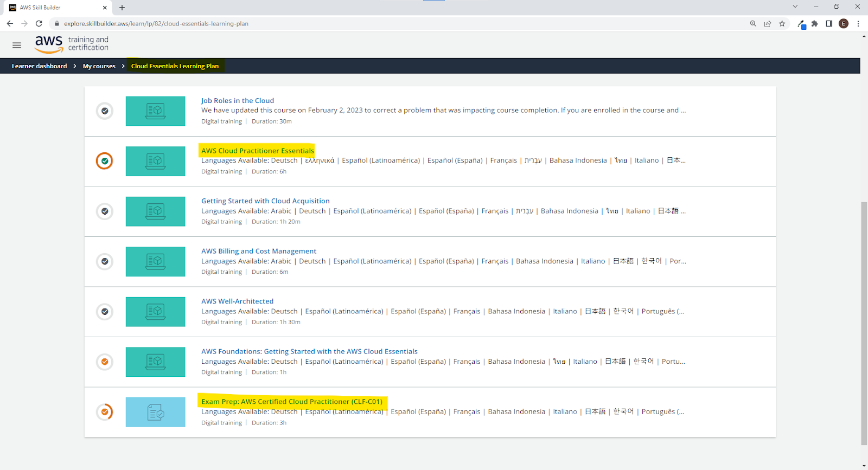This screenshot has height=470, width=868.
Task: Click the AWS Cloud Practitioner Essentials thumbnail
Action: (155, 161)
